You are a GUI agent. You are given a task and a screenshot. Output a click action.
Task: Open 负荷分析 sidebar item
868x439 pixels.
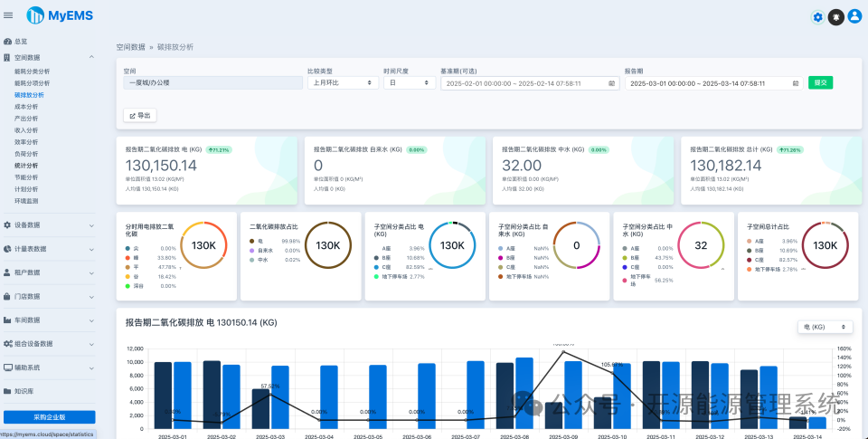26,154
